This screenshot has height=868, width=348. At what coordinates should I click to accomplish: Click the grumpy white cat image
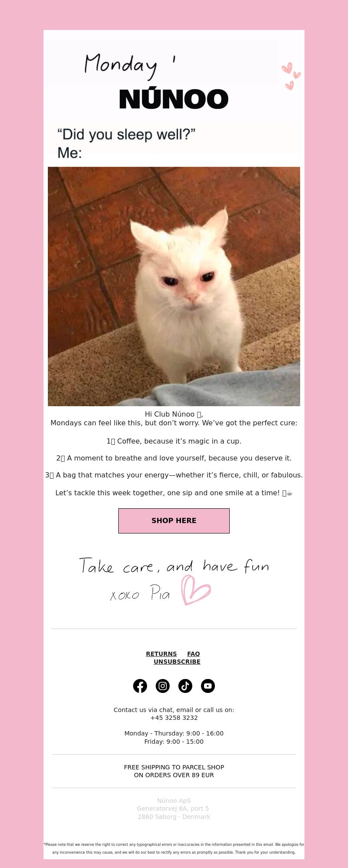pyautogui.click(x=174, y=286)
